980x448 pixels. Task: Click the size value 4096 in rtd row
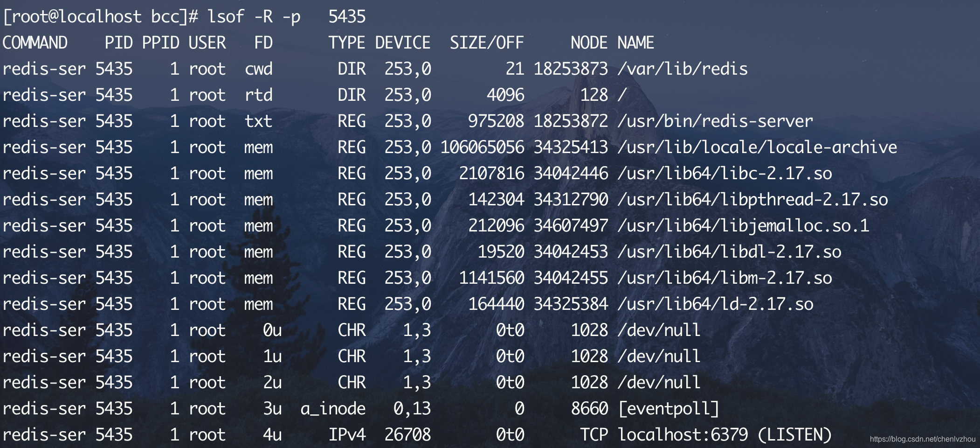506,95
